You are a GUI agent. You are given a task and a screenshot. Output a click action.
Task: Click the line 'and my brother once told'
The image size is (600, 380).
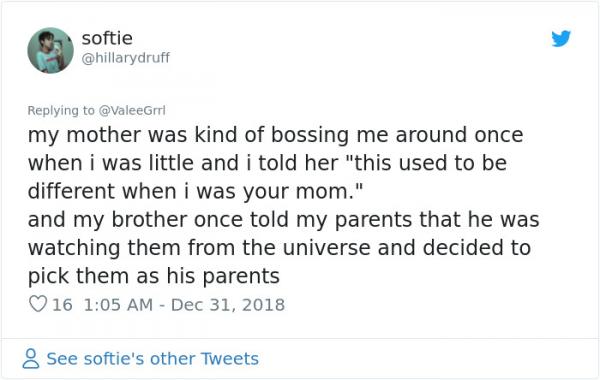pyautogui.click(x=284, y=220)
